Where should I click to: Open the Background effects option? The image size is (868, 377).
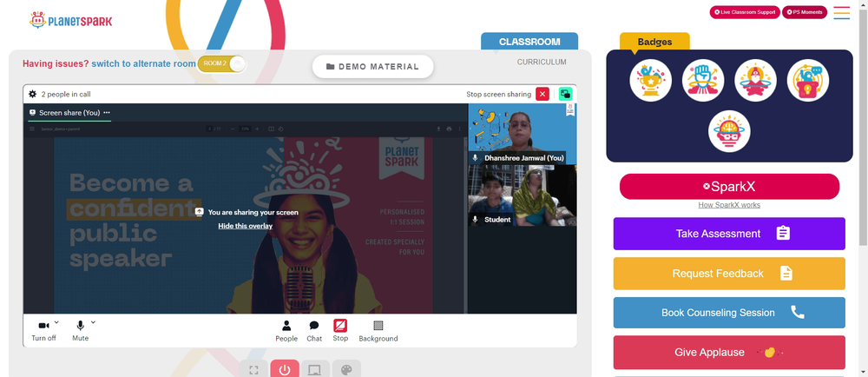(x=378, y=330)
